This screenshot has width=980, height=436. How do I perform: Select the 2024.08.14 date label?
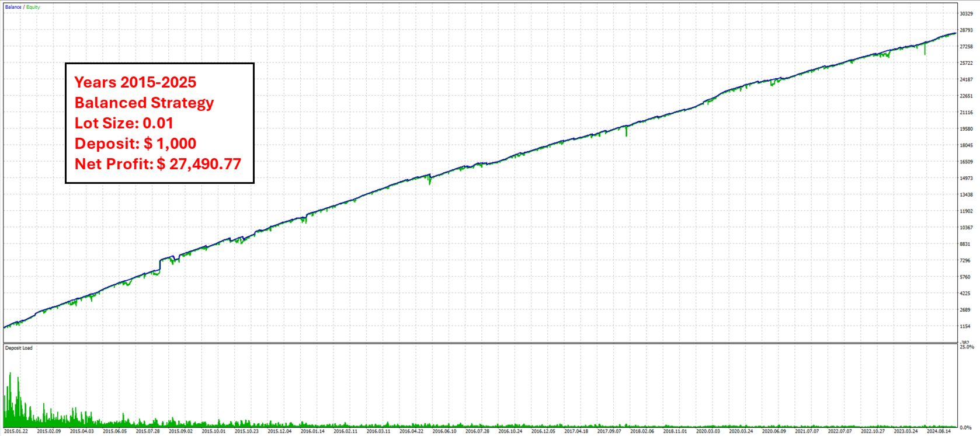939,431
